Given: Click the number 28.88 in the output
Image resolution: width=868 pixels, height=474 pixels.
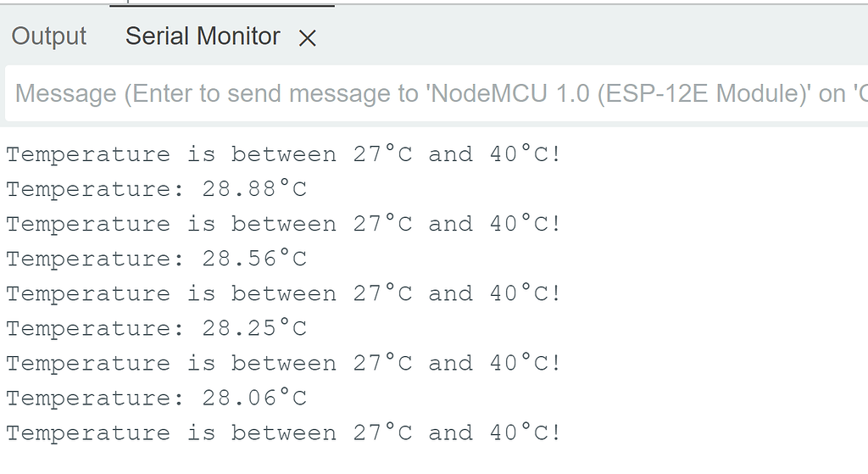Looking at the screenshot, I should (238, 189).
